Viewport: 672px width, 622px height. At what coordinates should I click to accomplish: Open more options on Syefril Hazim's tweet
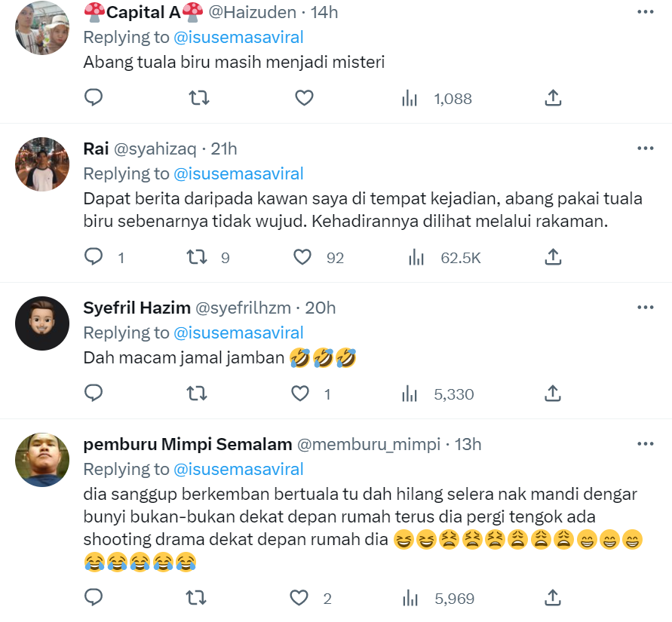click(x=645, y=308)
